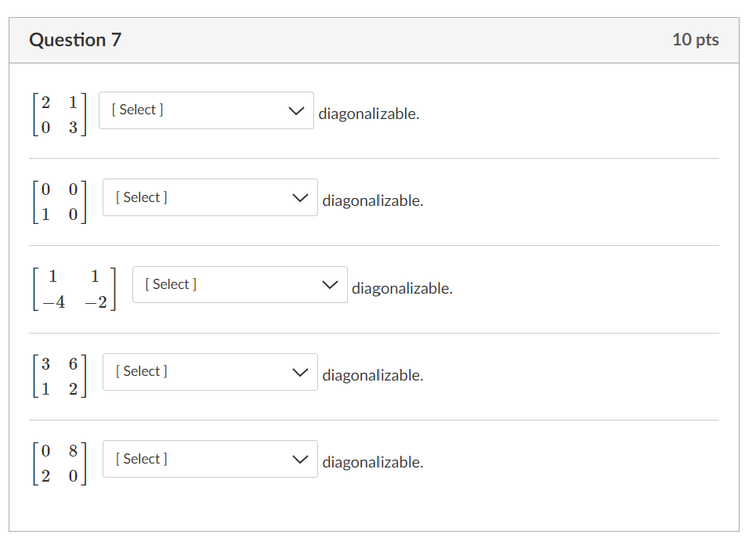Click the matrix with entries 2, 1, 0, 3

(x=60, y=114)
